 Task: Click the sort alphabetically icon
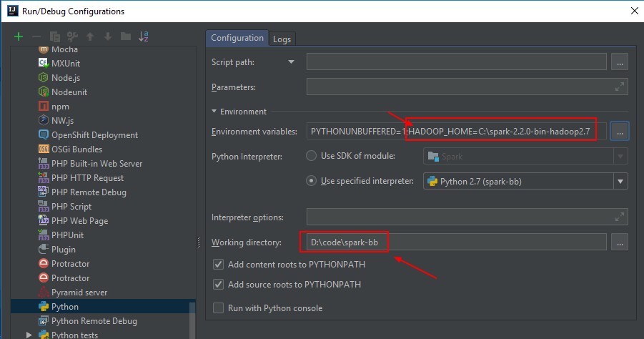pyautogui.click(x=144, y=36)
